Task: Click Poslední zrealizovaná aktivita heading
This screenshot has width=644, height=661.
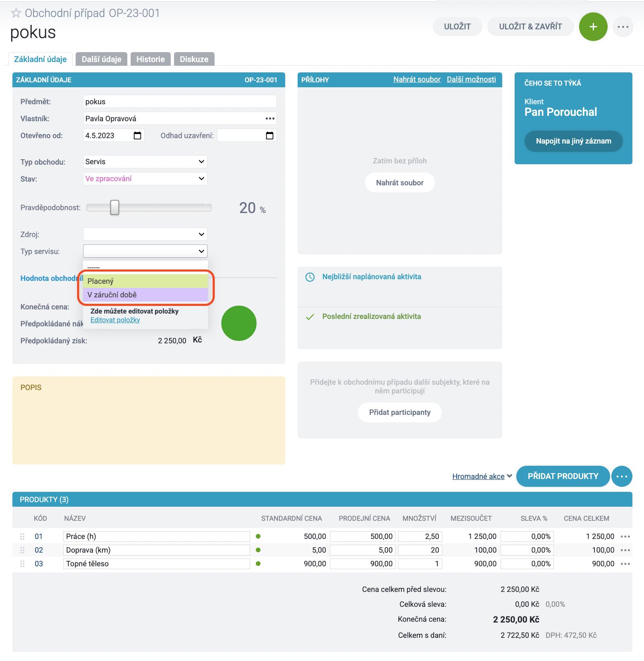Action: (372, 316)
